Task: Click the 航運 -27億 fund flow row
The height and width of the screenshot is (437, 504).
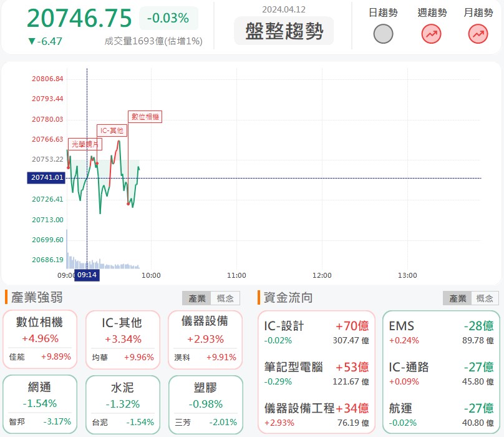Action: tap(441, 415)
